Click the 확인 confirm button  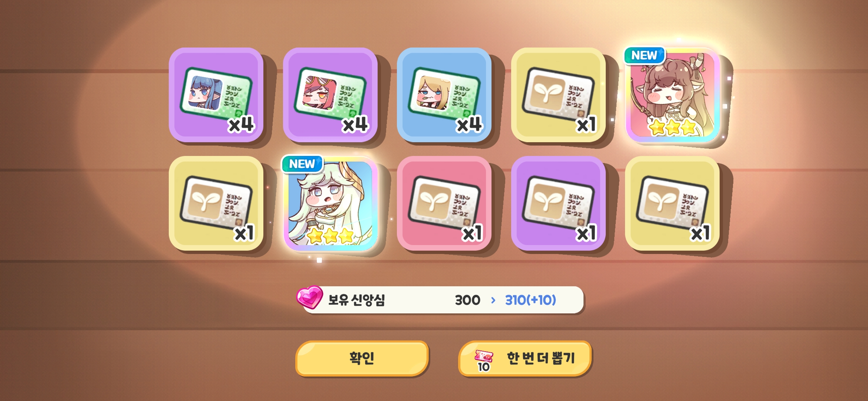pos(362,358)
